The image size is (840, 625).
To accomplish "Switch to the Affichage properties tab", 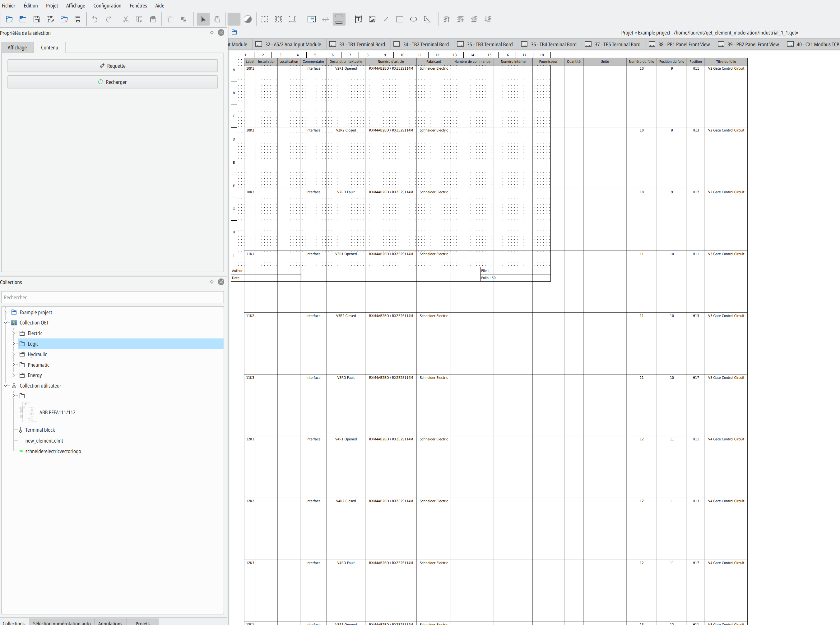I will pyautogui.click(x=17, y=47).
